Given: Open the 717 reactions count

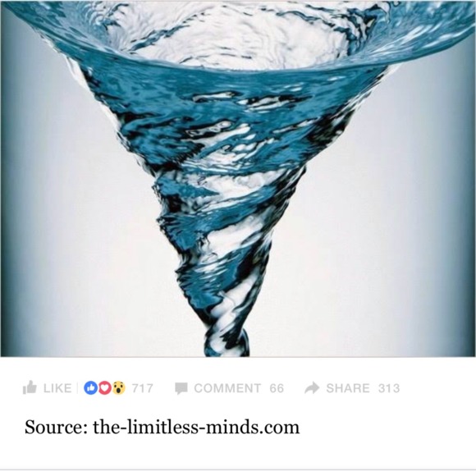Looking at the screenshot, I should pos(142,388).
